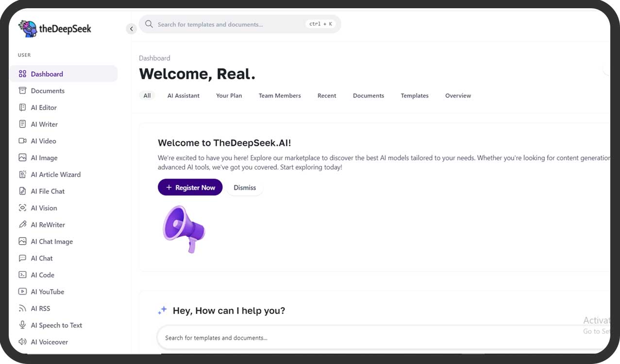Click the AI Code terminal icon
This screenshot has width=620, height=364.
22,275
